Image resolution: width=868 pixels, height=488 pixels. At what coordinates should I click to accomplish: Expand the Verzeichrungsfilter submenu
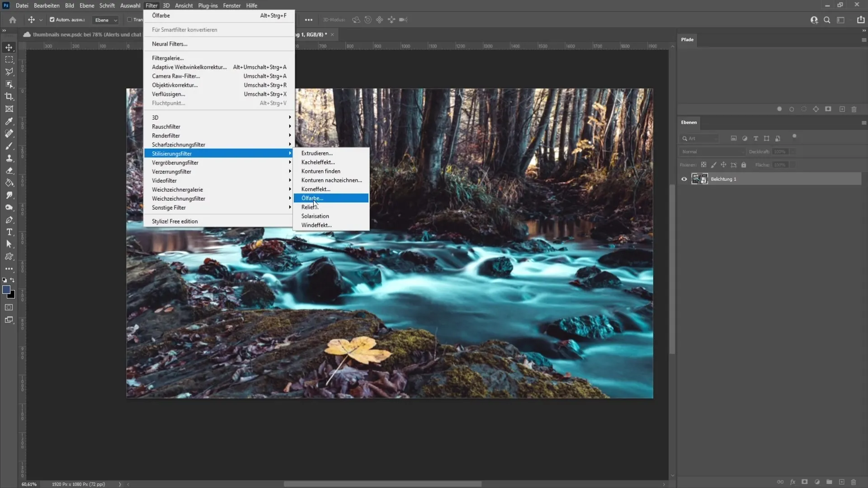point(171,172)
